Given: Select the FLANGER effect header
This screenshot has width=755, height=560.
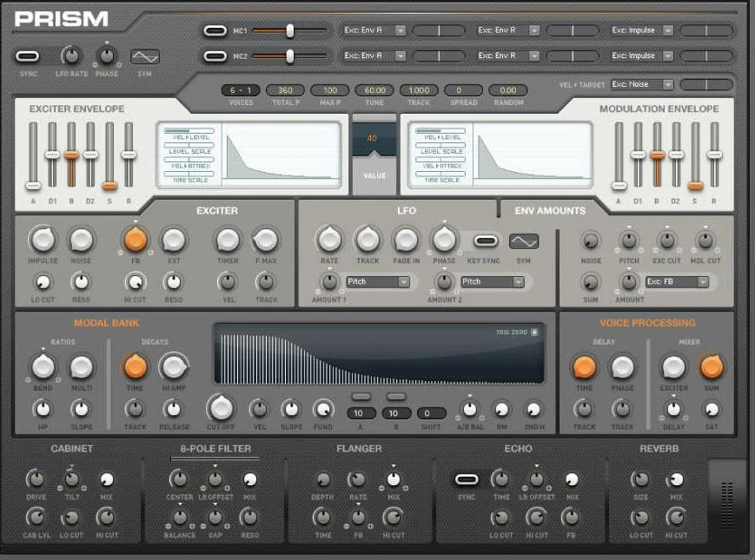Looking at the screenshot, I should (359, 448).
